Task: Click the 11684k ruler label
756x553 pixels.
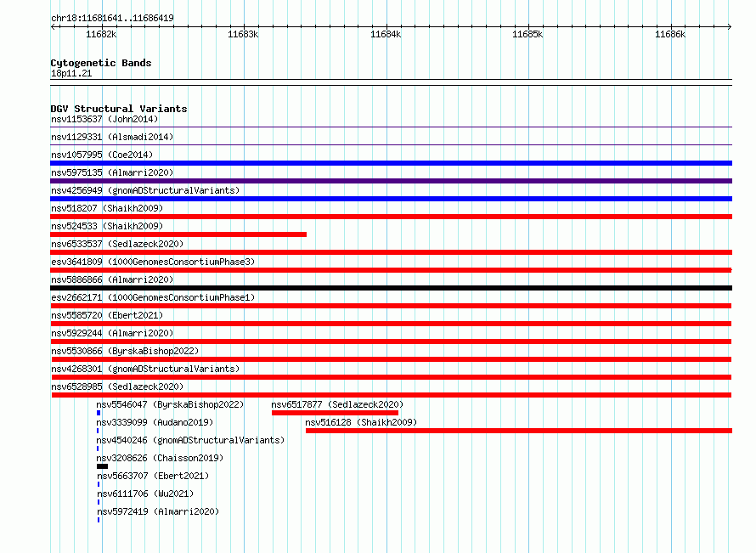Action: tap(386, 34)
